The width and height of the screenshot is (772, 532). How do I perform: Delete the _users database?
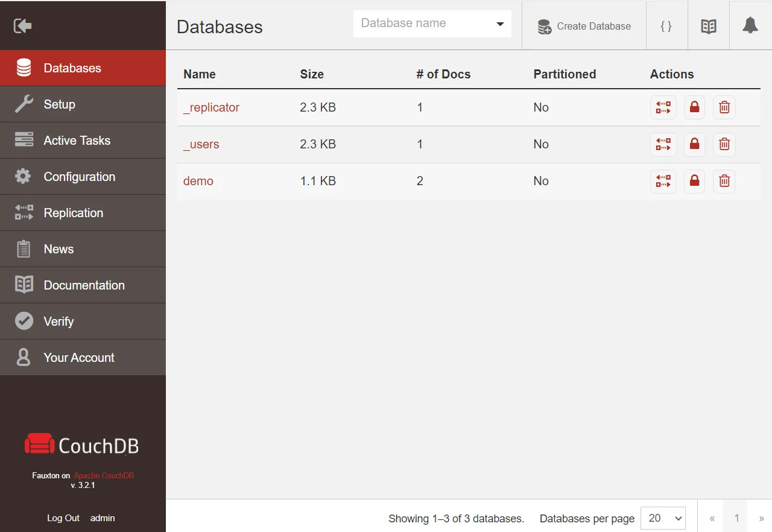[x=724, y=144]
